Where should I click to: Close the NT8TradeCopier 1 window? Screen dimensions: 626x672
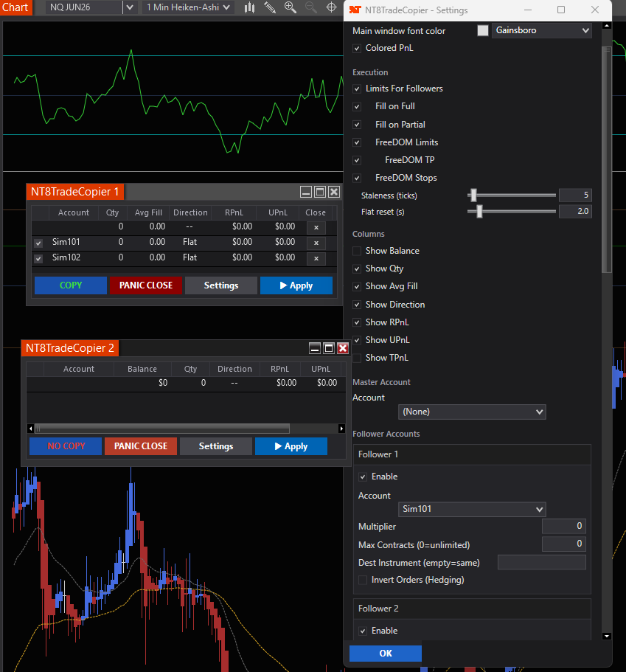[x=334, y=192]
